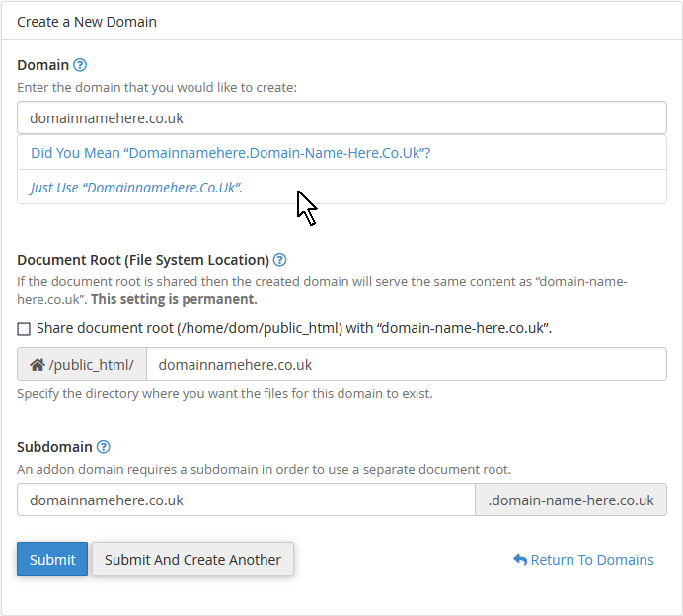
Task: Open Document Root help tooltip icon
Action: [x=279, y=260]
